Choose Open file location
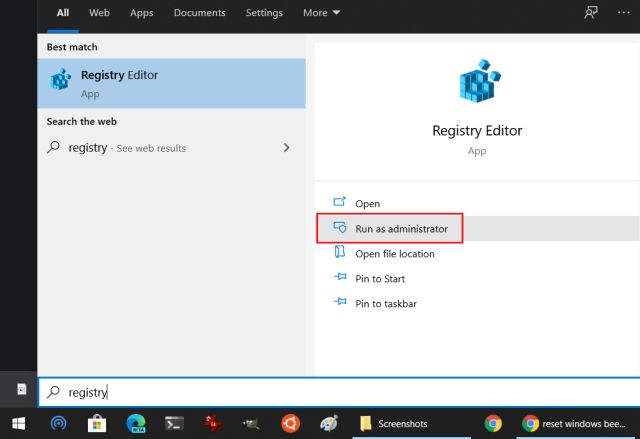Screen dimensions: 640x439 [x=394, y=254]
